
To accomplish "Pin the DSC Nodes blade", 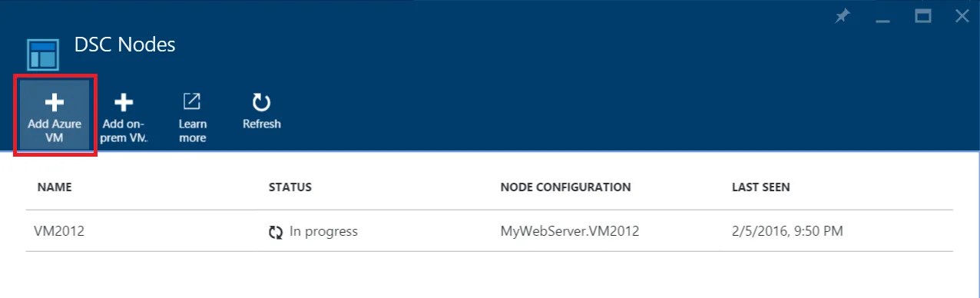I will 843,16.
